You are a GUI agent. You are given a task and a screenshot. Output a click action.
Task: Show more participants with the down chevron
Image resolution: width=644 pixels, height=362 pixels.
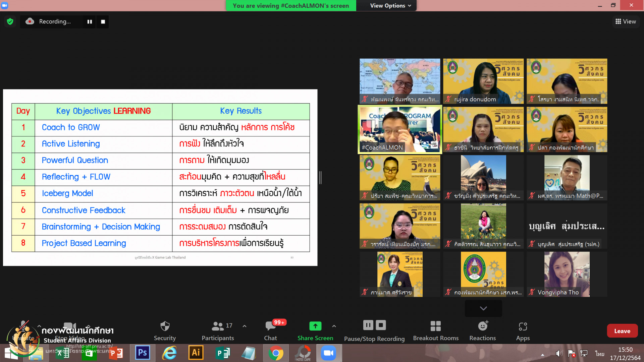[x=483, y=308]
